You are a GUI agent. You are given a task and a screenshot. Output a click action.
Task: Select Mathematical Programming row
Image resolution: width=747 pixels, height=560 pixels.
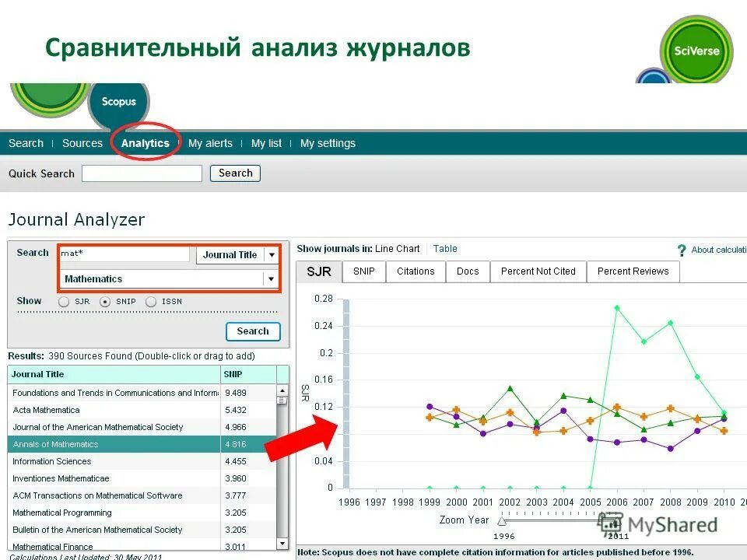point(142,513)
